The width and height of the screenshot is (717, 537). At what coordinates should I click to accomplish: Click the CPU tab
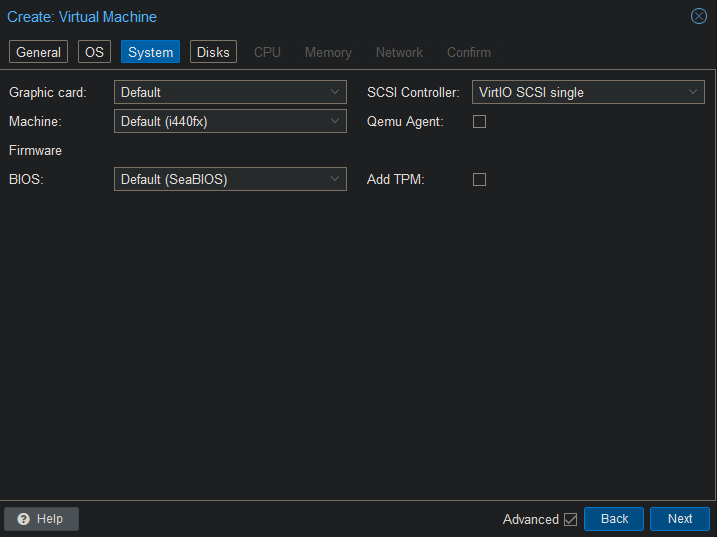[x=267, y=52]
